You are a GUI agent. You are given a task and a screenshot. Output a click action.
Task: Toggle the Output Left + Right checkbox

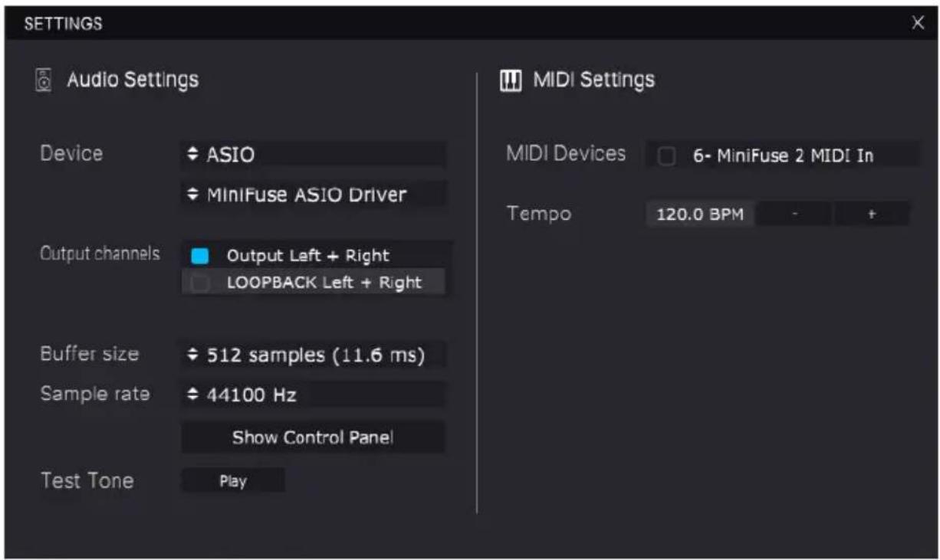pyautogui.click(x=200, y=256)
